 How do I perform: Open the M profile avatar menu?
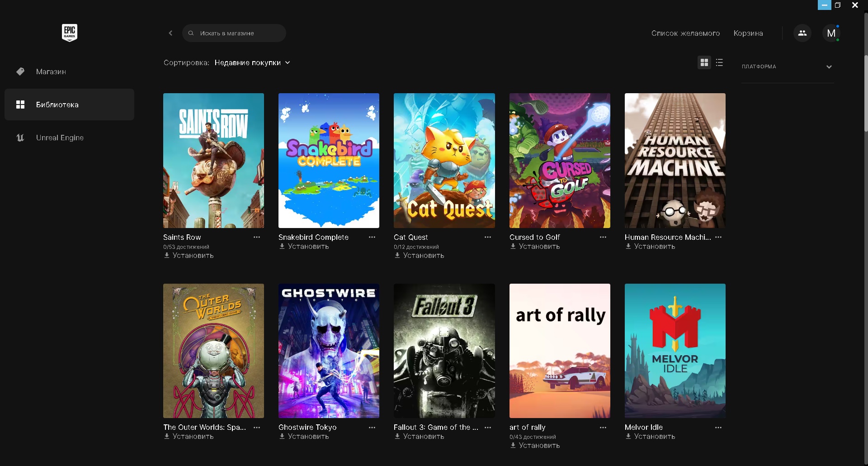click(831, 33)
